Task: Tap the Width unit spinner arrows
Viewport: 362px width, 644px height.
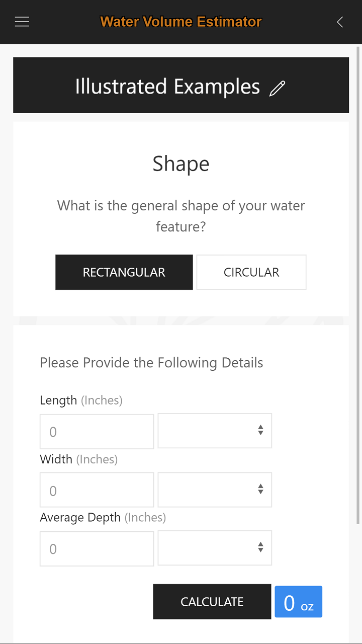Action: pyautogui.click(x=260, y=489)
